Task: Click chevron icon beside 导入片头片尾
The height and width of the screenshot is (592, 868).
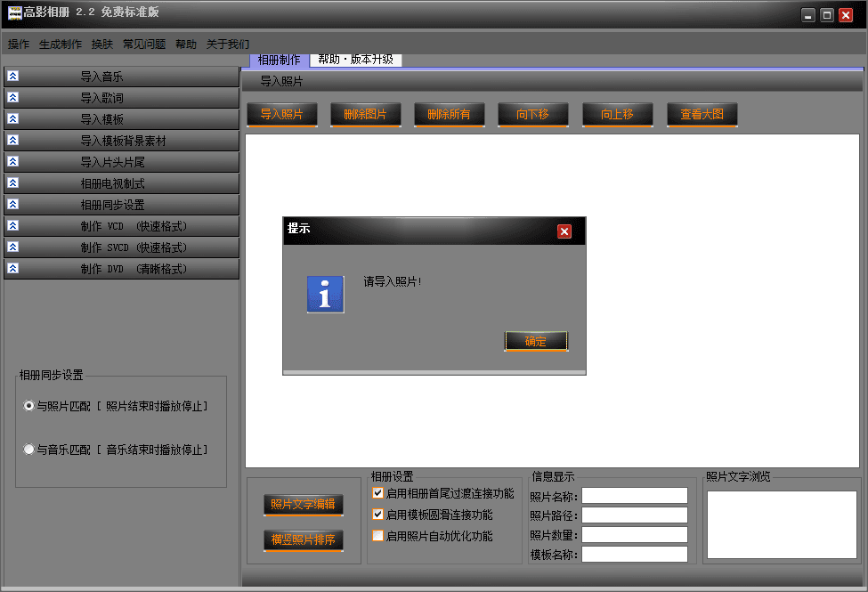Action: pos(12,162)
